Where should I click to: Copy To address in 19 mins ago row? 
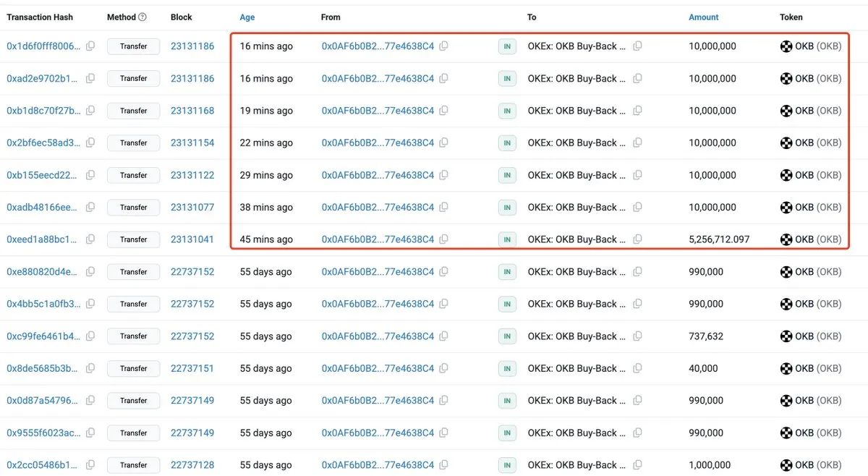637,111
